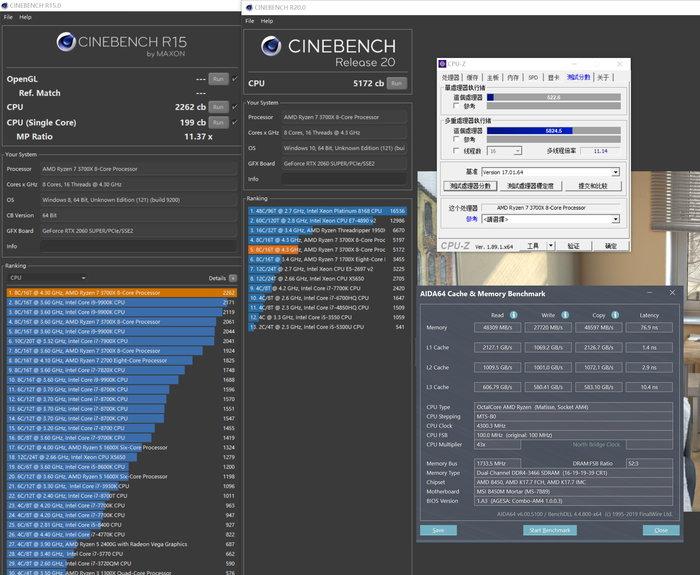Switch to the 缓存 tab in CPU-Z

coord(472,78)
